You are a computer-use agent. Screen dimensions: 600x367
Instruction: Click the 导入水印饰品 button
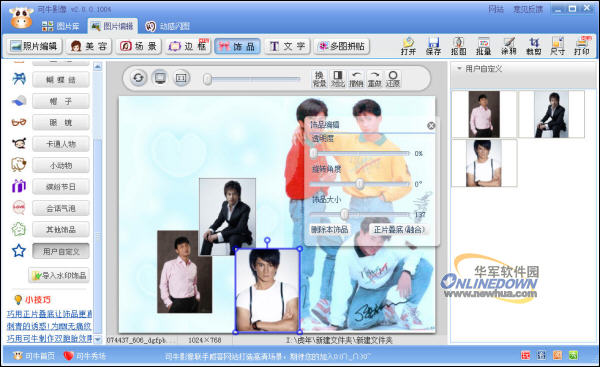click(x=59, y=275)
